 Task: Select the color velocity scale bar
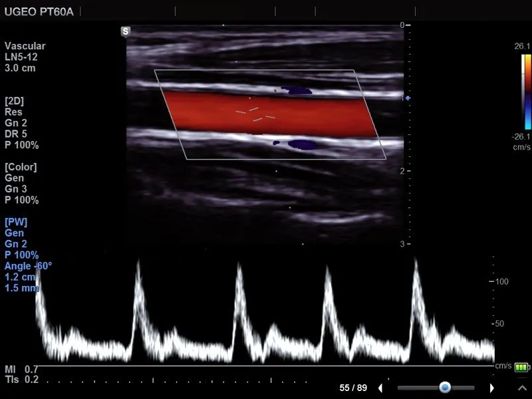526,91
